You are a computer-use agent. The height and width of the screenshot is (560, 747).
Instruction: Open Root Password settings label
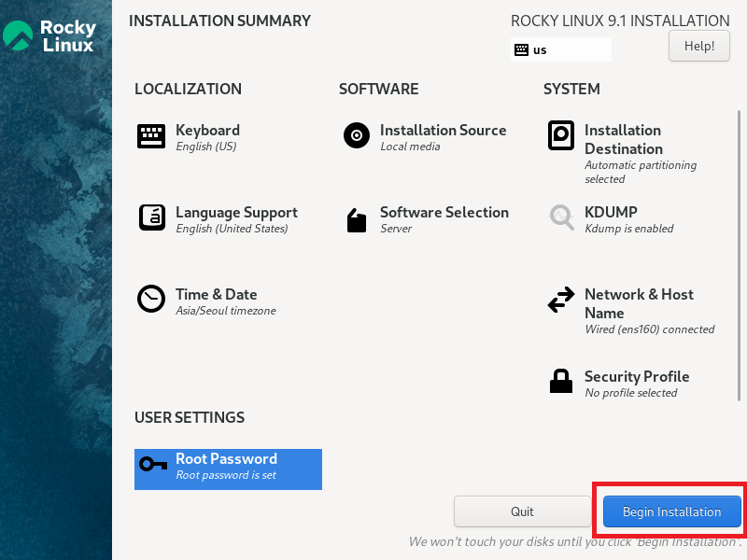pos(226,458)
